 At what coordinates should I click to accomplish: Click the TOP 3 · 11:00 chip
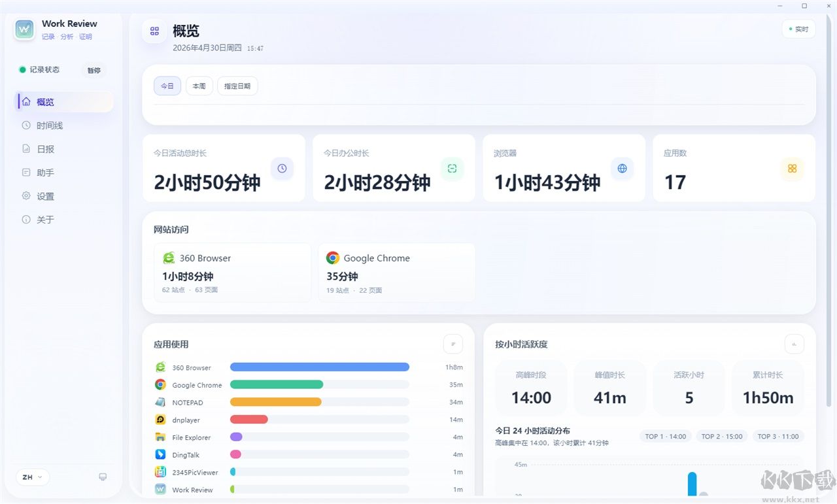[x=778, y=436]
